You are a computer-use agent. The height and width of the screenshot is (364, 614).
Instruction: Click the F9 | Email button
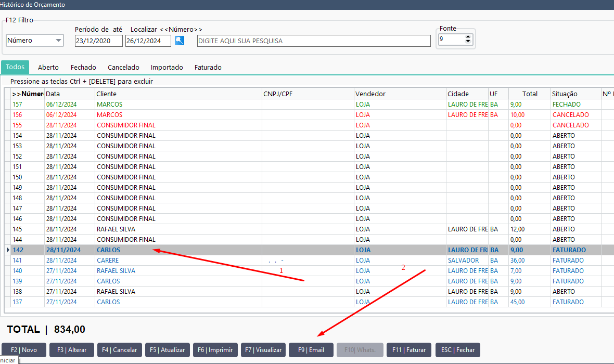[311, 350]
